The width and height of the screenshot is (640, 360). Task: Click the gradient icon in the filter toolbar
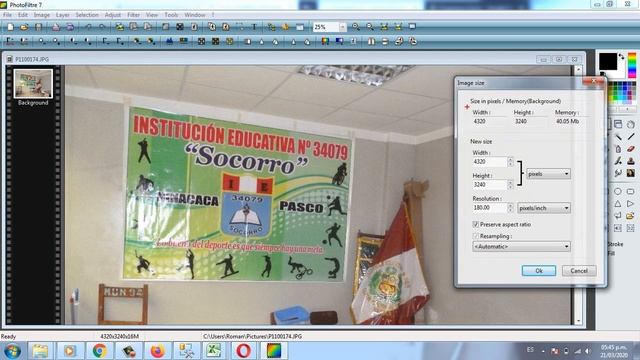click(339, 41)
